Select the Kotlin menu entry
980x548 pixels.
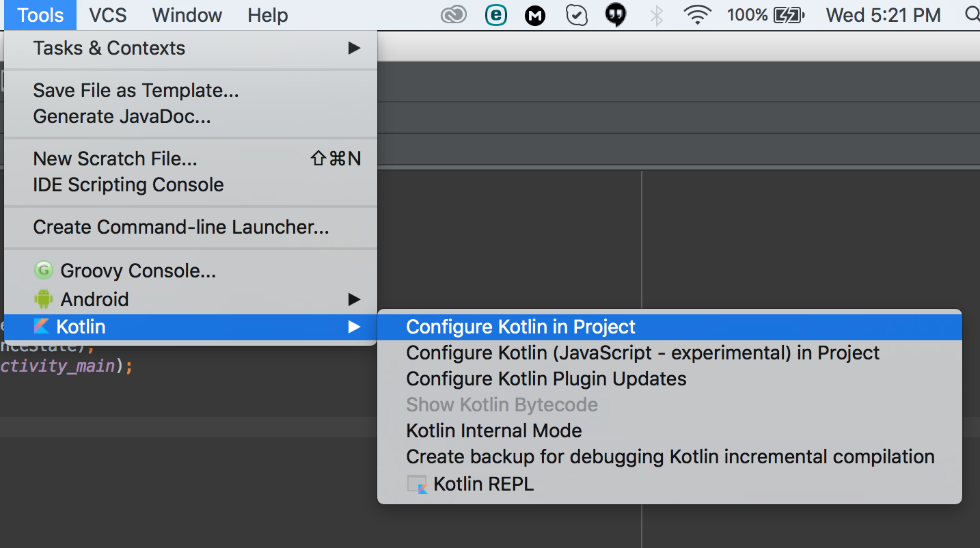(191, 327)
